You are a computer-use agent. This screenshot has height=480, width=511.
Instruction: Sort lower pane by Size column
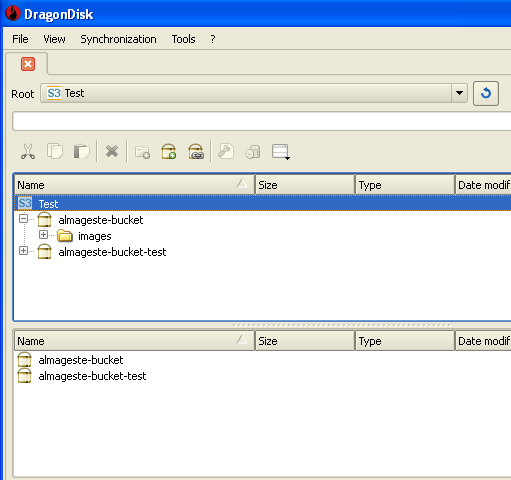coord(305,341)
